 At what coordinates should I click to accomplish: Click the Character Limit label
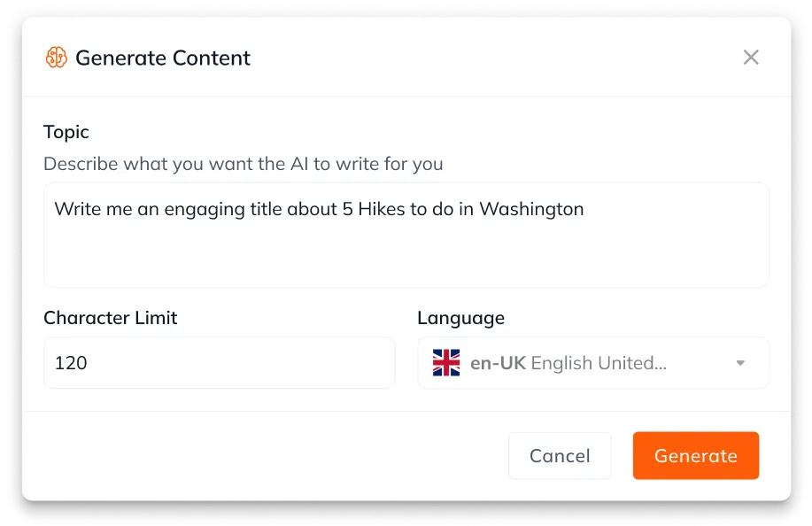point(111,317)
